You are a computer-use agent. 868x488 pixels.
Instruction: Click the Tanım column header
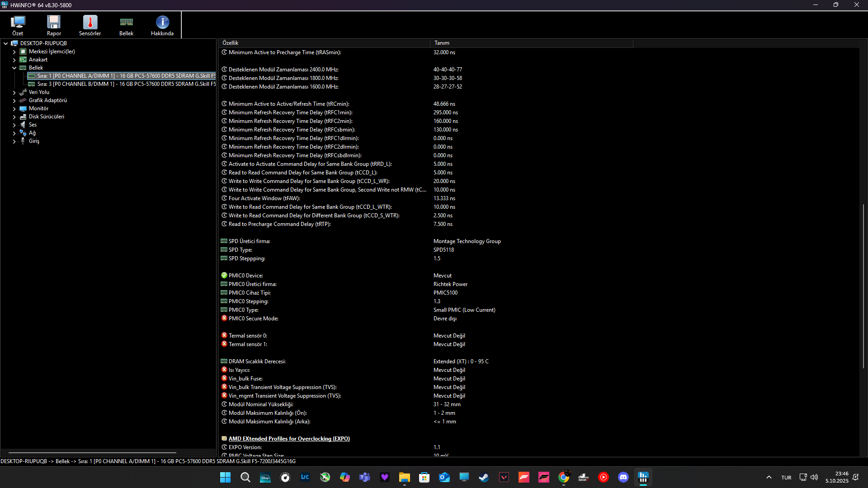[x=531, y=43]
